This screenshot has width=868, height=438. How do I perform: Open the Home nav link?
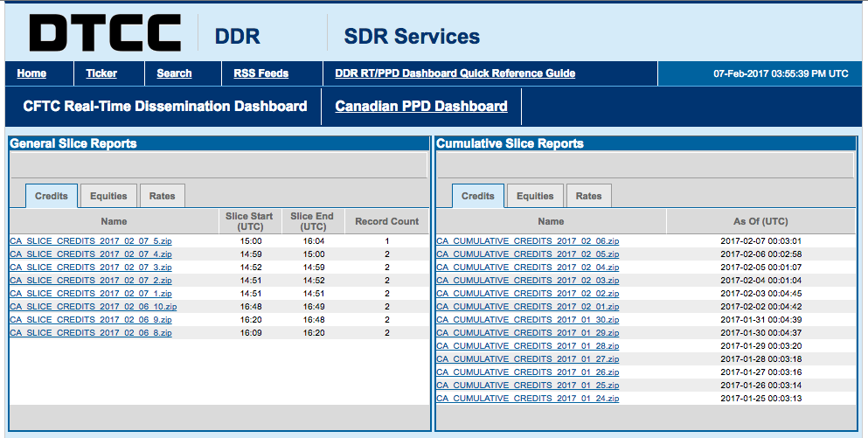pyautogui.click(x=31, y=73)
